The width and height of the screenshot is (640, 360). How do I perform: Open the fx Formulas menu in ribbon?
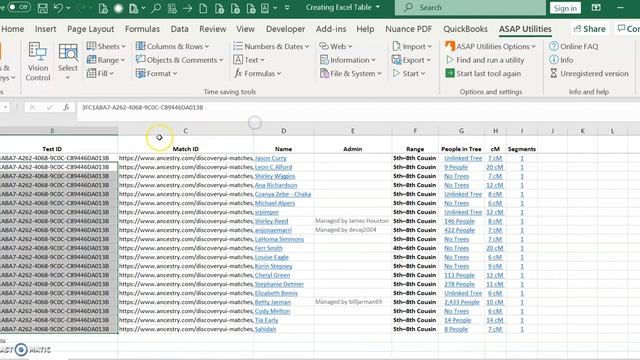coord(258,73)
